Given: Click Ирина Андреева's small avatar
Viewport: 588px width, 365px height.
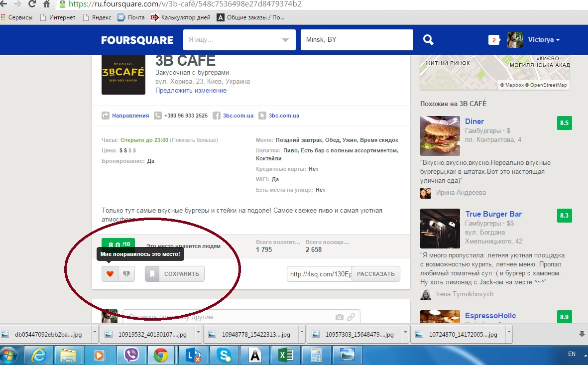Looking at the screenshot, I should (426, 193).
